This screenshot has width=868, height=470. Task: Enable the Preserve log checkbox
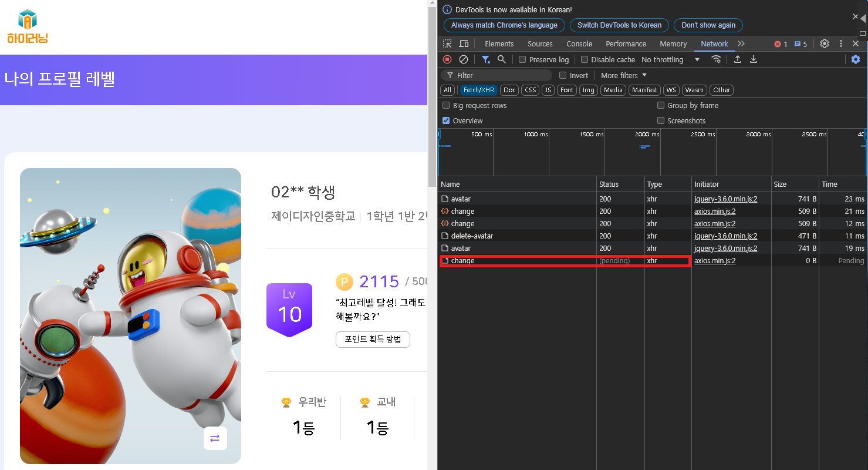pyautogui.click(x=522, y=60)
